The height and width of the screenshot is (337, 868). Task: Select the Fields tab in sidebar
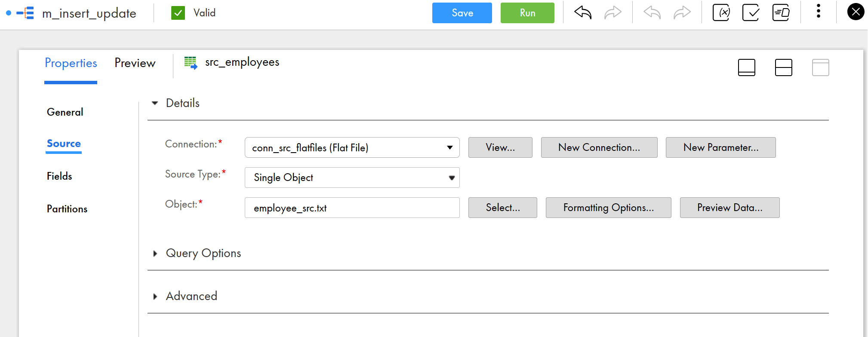59,176
